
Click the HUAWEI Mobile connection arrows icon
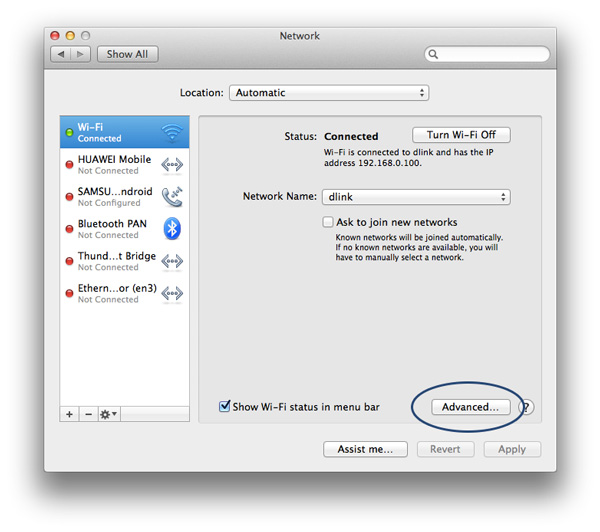(x=172, y=165)
